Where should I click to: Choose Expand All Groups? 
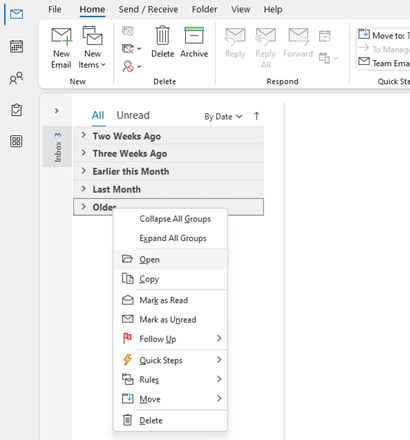point(171,238)
